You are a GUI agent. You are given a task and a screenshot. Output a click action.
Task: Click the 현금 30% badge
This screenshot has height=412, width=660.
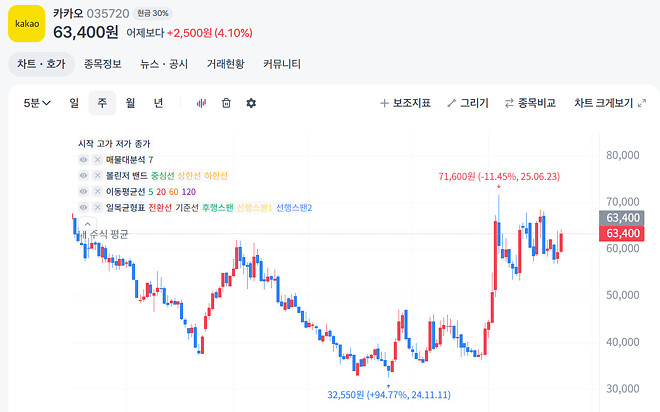153,13
